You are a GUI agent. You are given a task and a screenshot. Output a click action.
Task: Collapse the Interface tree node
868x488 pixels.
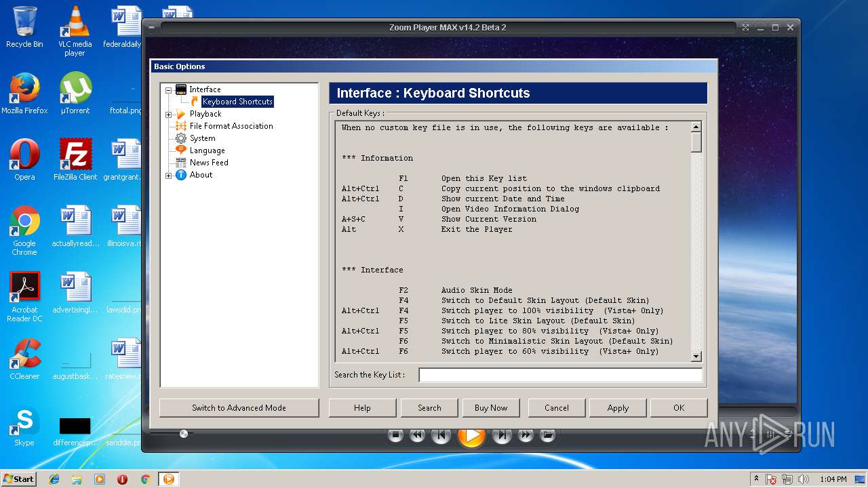[x=168, y=89]
